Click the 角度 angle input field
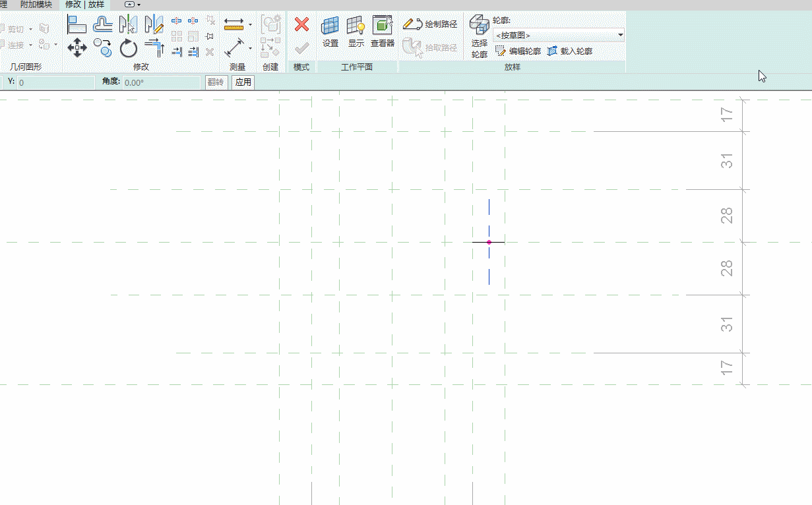The width and height of the screenshot is (812, 505). 162,82
